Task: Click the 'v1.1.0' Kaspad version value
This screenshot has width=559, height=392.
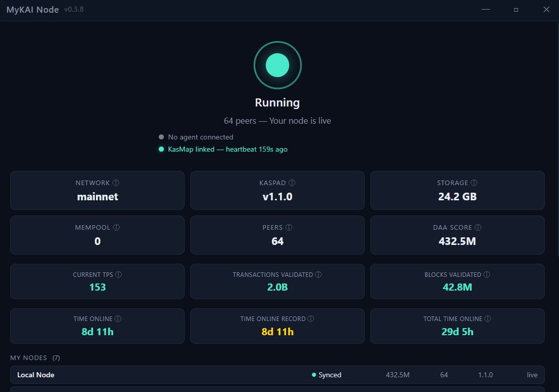Action: [x=277, y=197]
